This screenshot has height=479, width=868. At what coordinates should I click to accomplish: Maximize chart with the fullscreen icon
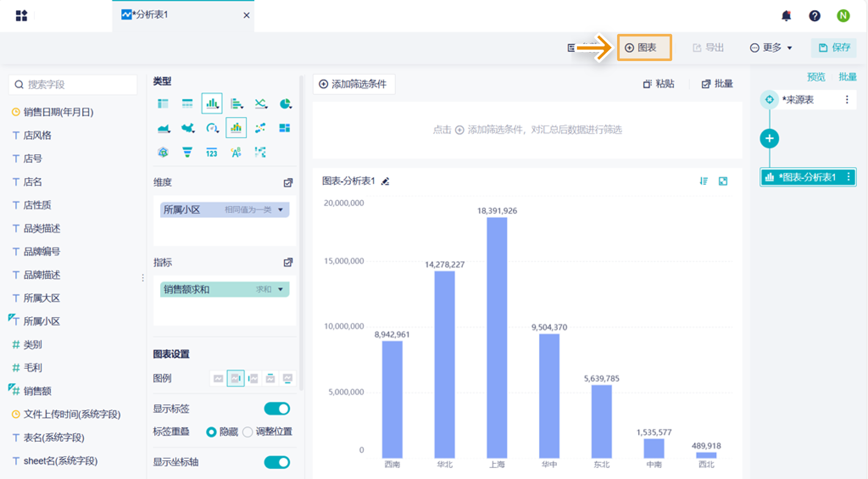(723, 181)
